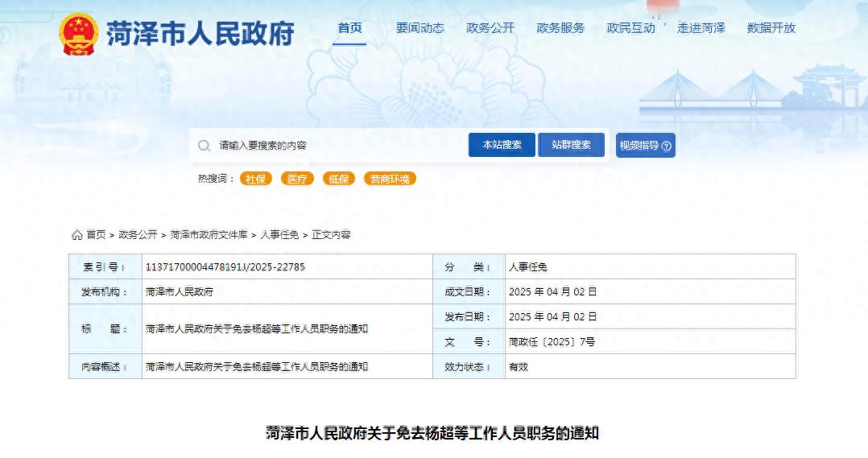Click the national emblem logo
The height and width of the screenshot is (458, 868).
click(79, 35)
